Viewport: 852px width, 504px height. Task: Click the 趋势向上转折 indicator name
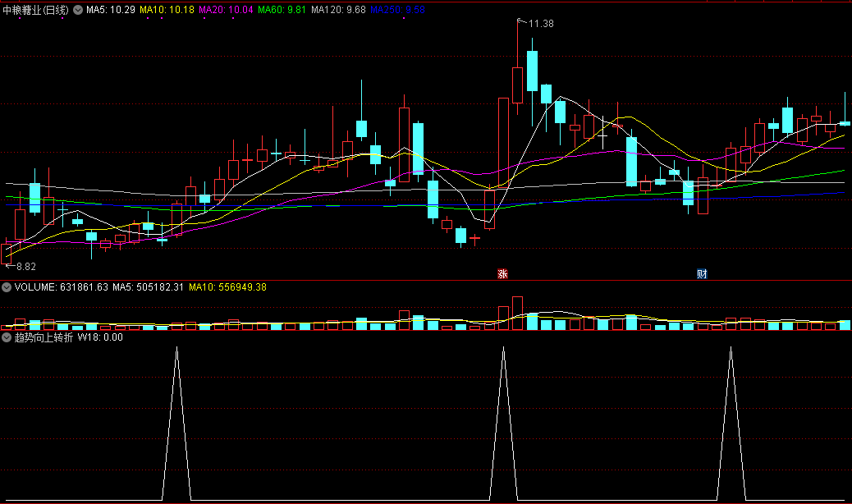[x=44, y=337]
